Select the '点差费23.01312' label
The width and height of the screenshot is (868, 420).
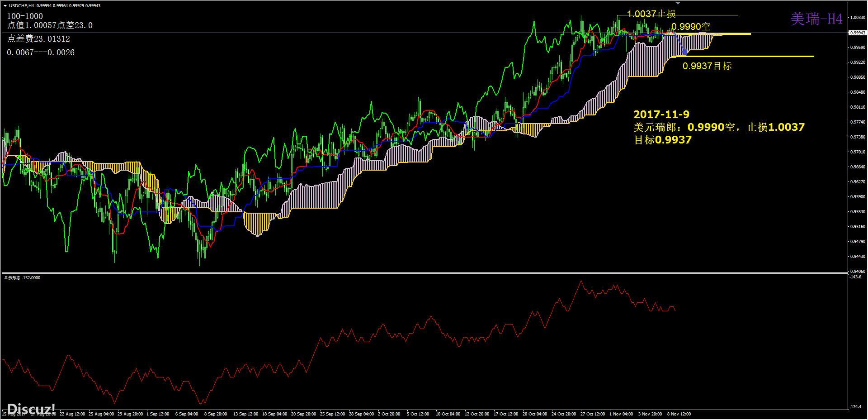click(x=38, y=39)
